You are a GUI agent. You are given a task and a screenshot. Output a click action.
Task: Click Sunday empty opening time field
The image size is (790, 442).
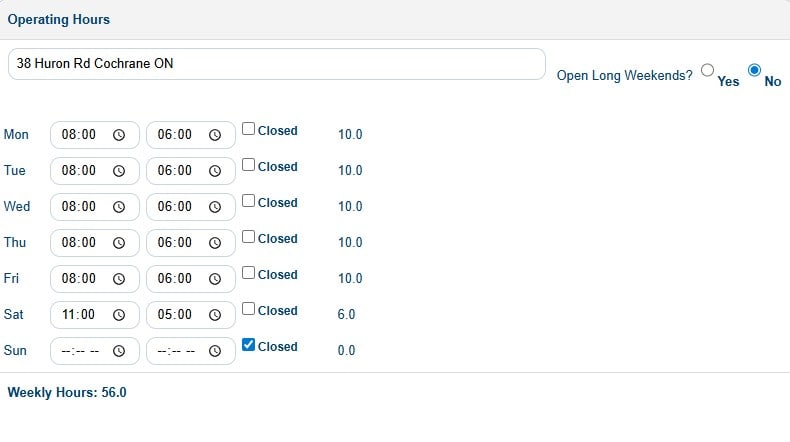click(80, 351)
